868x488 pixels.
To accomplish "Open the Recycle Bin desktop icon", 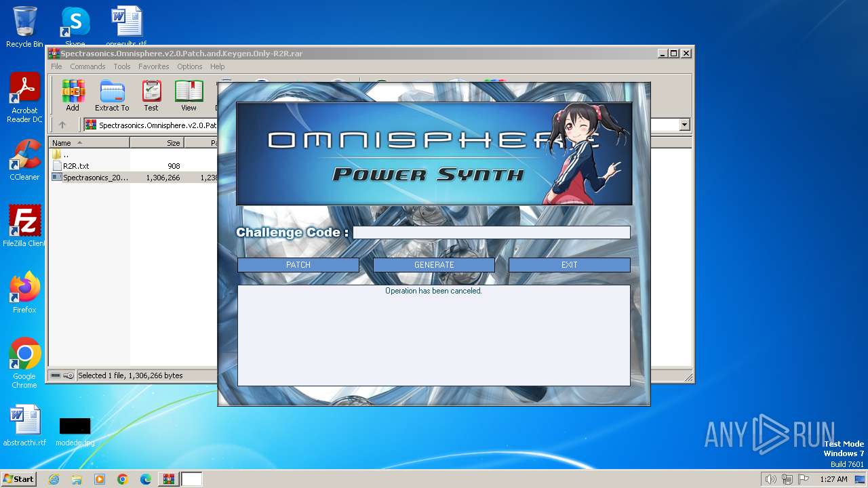I will click(24, 26).
